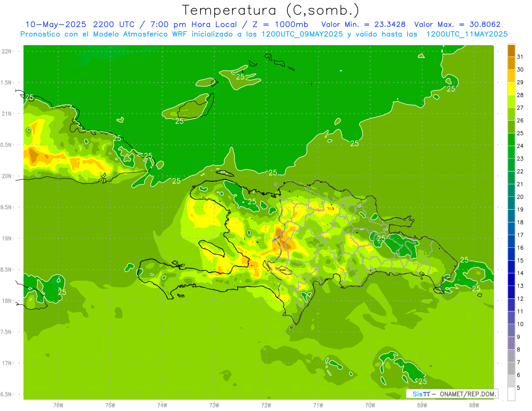The height and width of the screenshot is (411, 532).
Task: Pick light gray swatch between 5 and 6
Action: coord(511,381)
